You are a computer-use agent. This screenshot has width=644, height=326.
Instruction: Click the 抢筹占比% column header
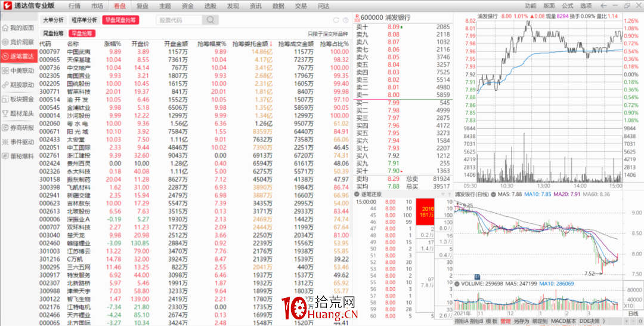[335, 44]
